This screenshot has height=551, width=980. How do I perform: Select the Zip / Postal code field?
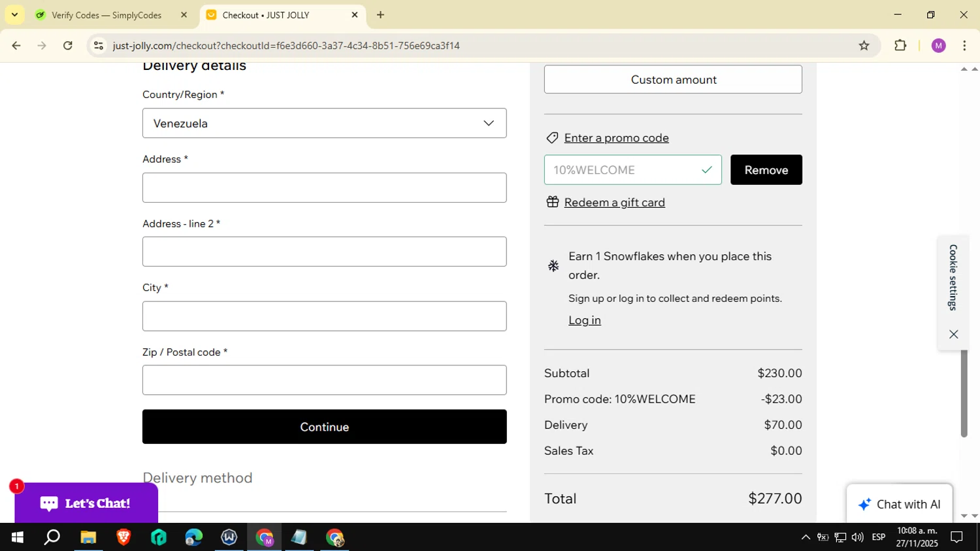[x=324, y=380]
